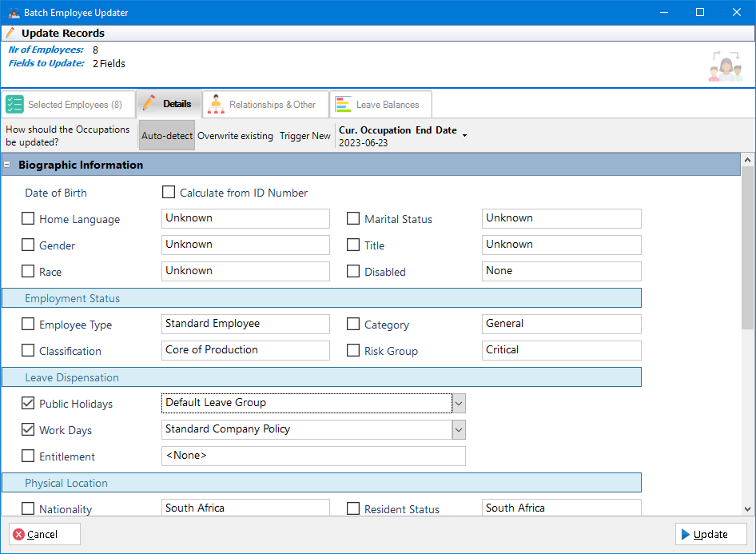Click the org chart Relationships icon
This screenshot has width=756, height=554.
216,104
